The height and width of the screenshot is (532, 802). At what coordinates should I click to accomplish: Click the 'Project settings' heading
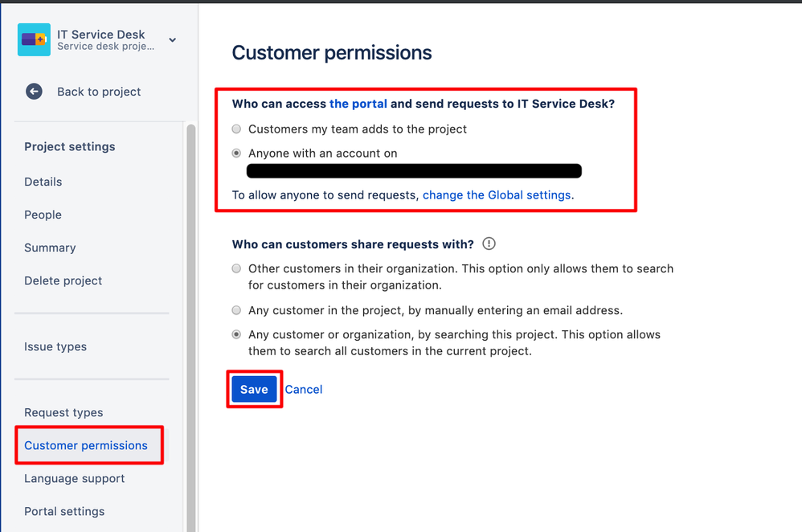coord(70,147)
